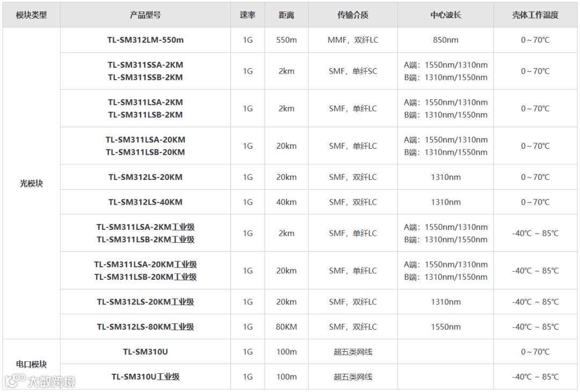Viewport: 580px width, 392px height.
Task: Click the MMF，双纤LC medium cell
Action: (x=353, y=40)
